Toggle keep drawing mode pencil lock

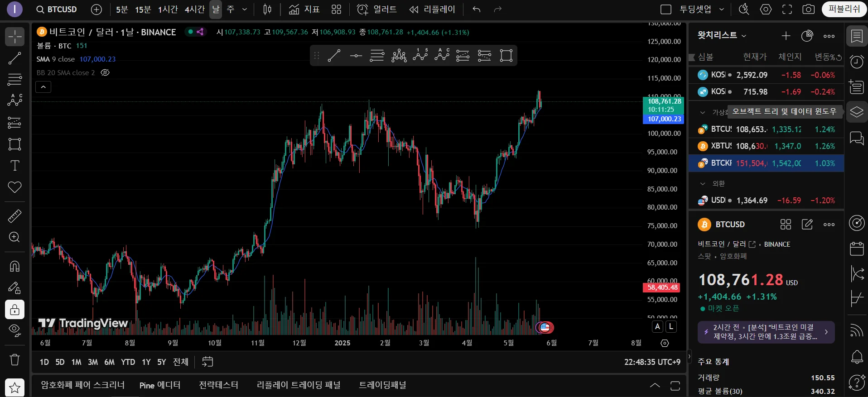[x=14, y=288]
